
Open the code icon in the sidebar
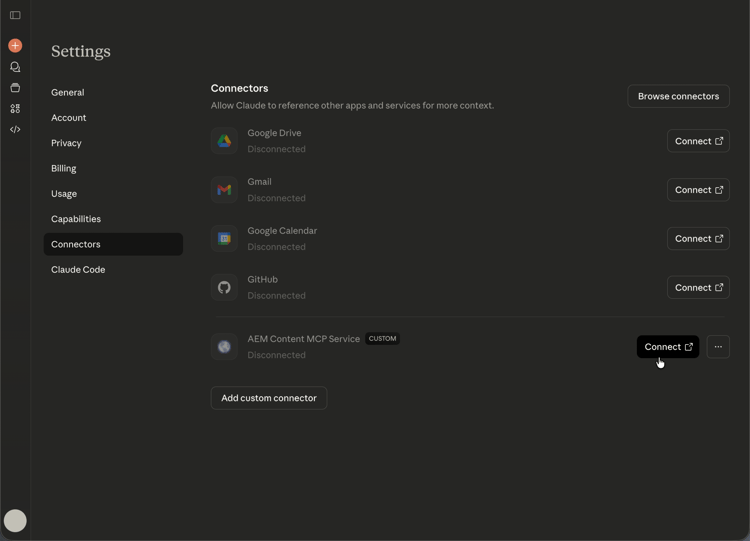point(15,129)
